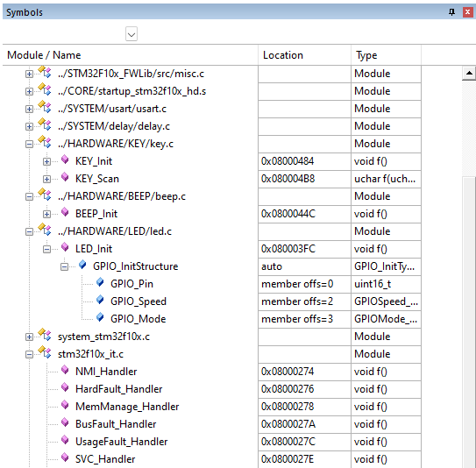
Task: Sort by the Type column header
Action: coord(386,55)
